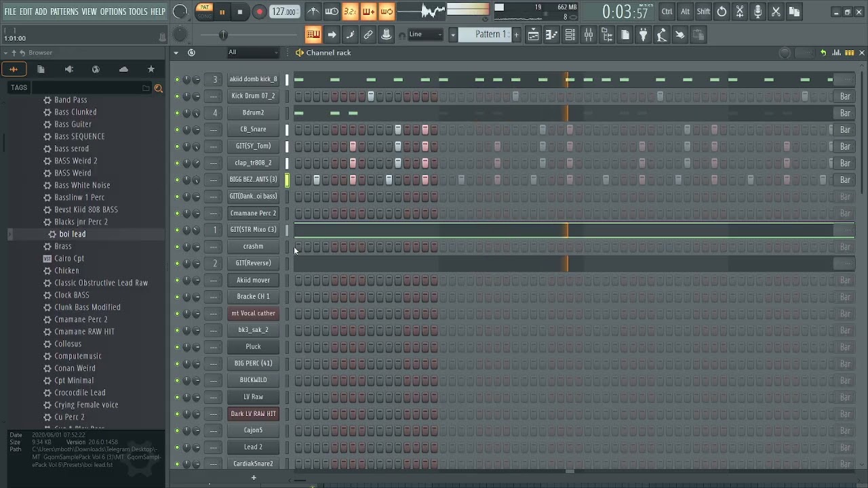Open the Line snap dropdown
This screenshot has width=868, height=488.
pyautogui.click(x=426, y=35)
